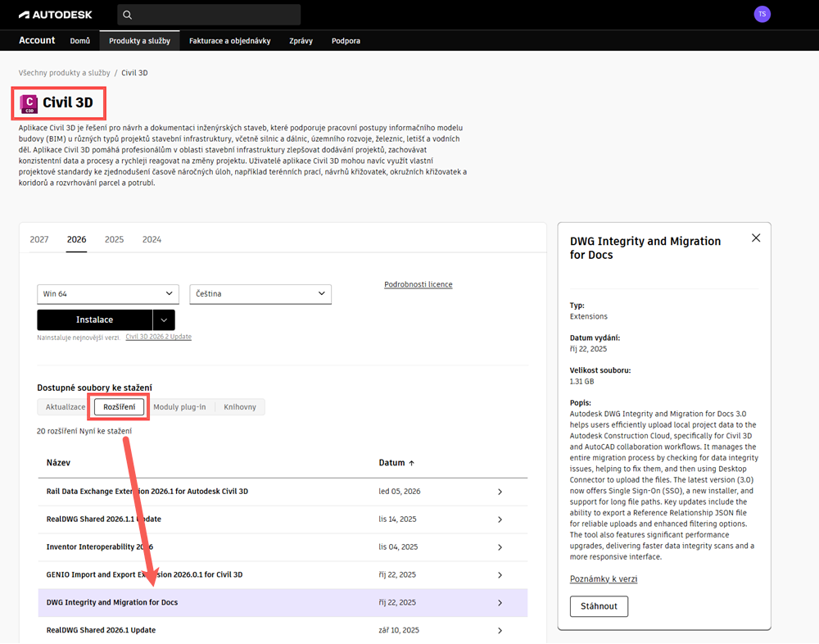Open Civil 3D 2026.2 Update link
The width and height of the screenshot is (819, 644).
coord(158,338)
